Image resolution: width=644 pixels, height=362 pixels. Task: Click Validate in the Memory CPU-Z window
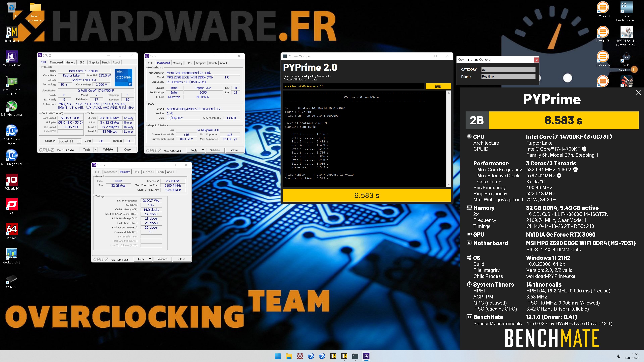pyautogui.click(x=162, y=259)
